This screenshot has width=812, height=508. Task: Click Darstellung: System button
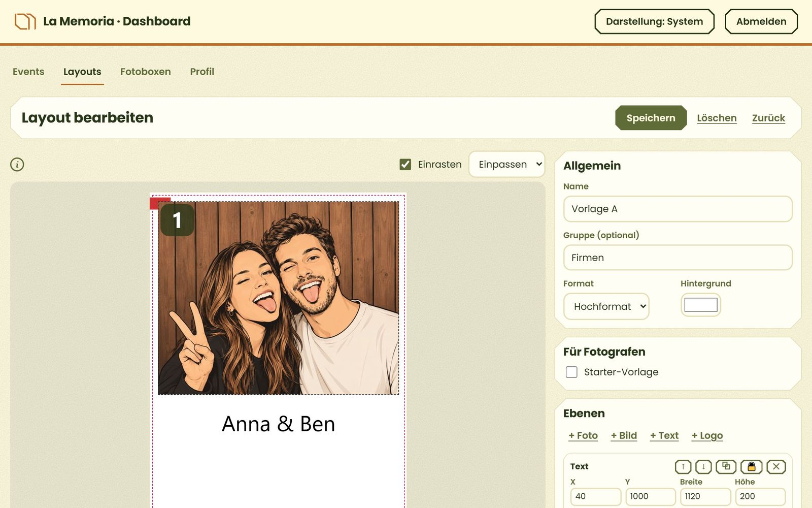[655, 21]
